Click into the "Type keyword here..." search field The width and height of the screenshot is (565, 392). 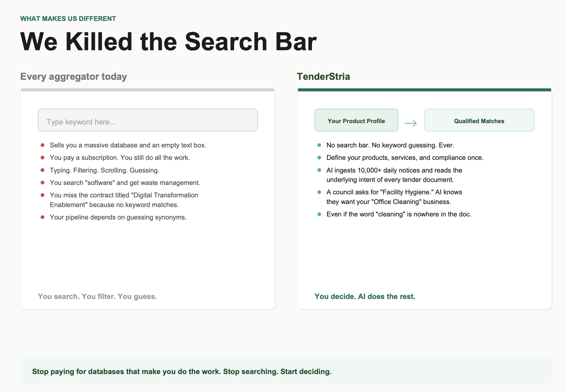coord(147,120)
